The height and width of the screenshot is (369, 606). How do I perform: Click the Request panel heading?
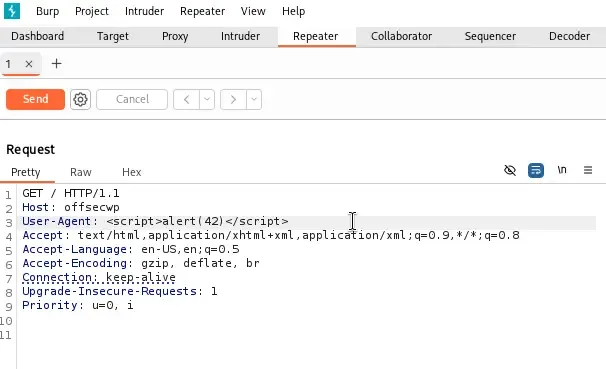point(31,150)
